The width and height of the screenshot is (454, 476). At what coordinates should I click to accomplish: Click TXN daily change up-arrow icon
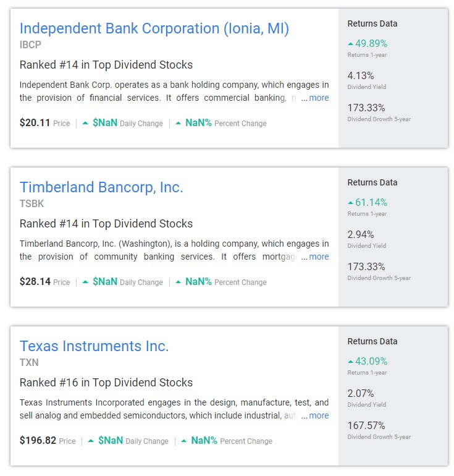91,441
